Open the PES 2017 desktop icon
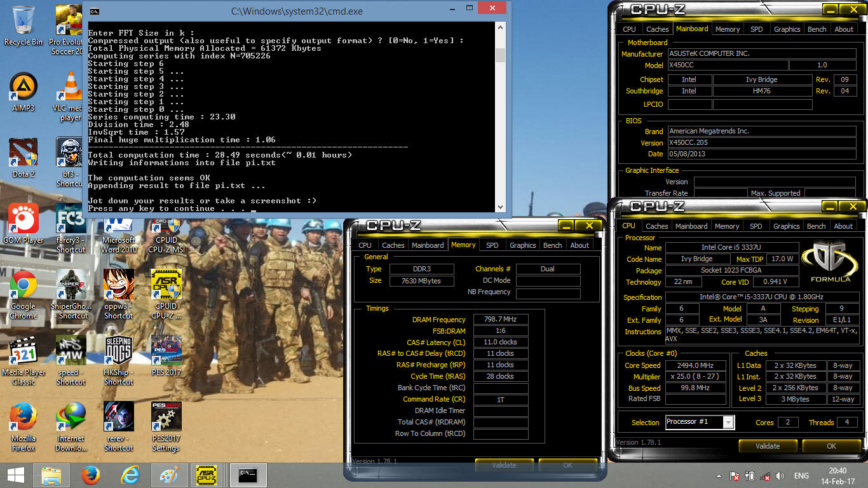The height and width of the screenshot is (488, 868). [x=166, y=356]
